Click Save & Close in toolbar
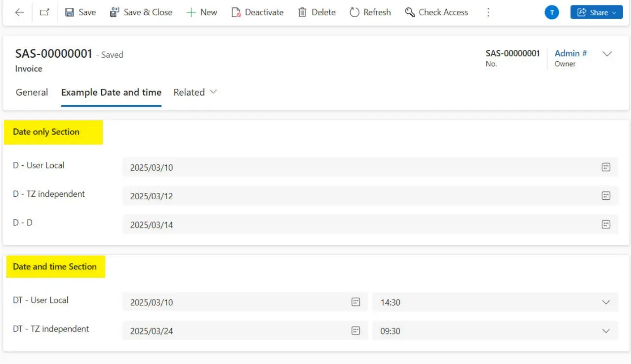The image size is (631, 364). [x=141, y=12]
